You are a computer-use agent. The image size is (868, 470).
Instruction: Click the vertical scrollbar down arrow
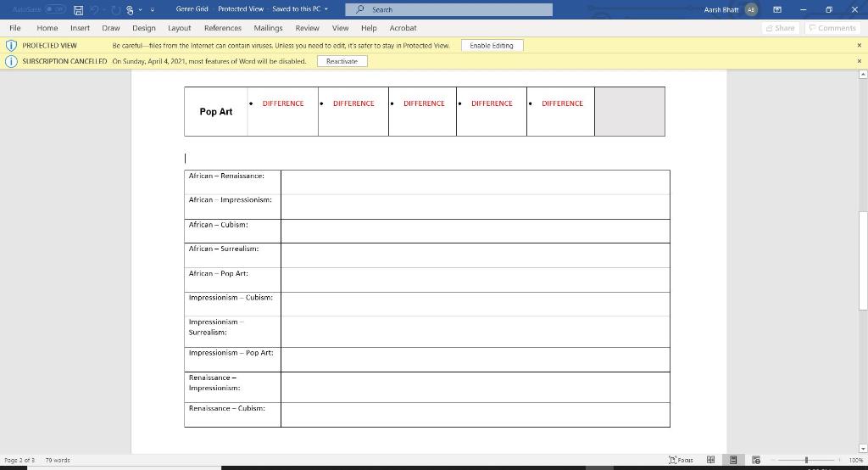click(863, 449)
